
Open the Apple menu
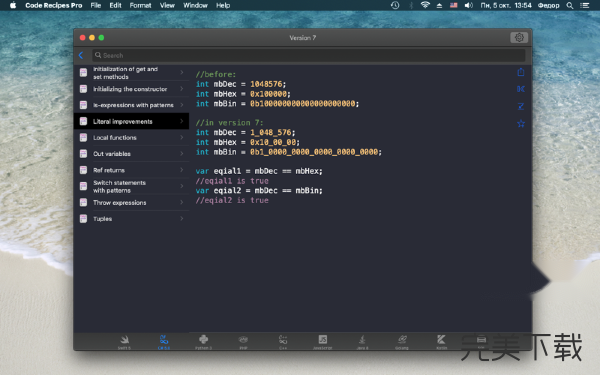click(x=13, y=5)
